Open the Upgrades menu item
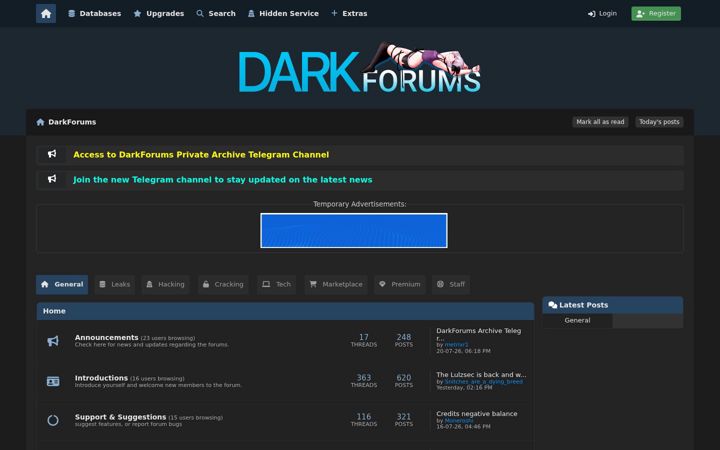Viewport: 720px width, 450px height. pos(159,13)
